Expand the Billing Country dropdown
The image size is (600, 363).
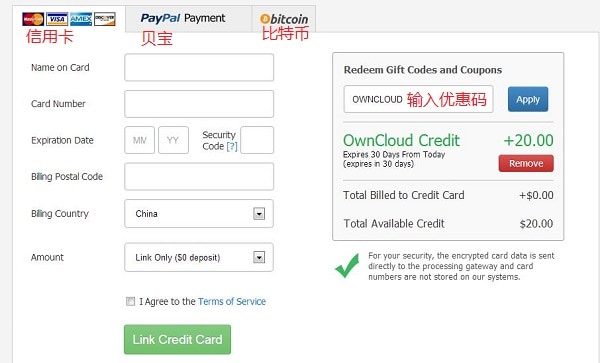click(199, 213)
